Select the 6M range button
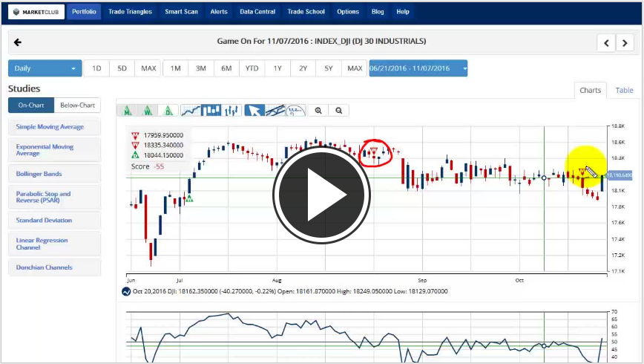This screenshot has height=364, width=644. pyautogui.click(x=226, y=68)
